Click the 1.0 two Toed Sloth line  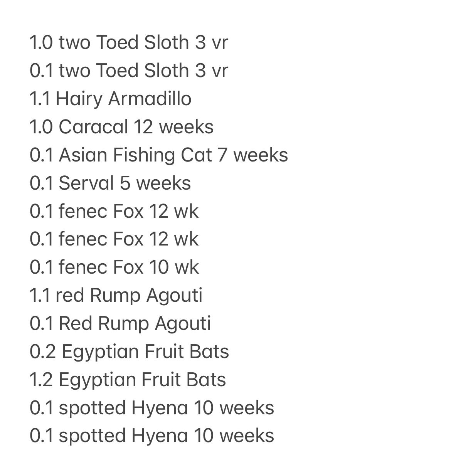pyautogui.click(x=129, y=42)
